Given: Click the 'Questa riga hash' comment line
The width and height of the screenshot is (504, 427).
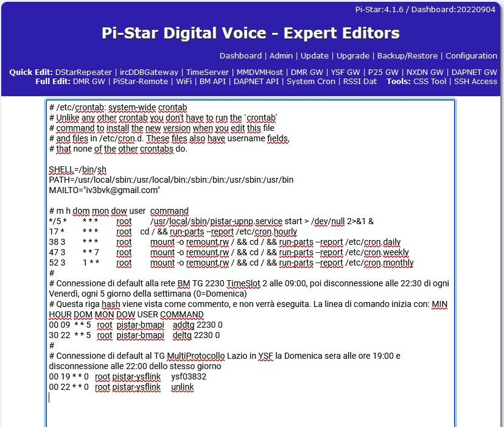Looking at the screenshot, I should pyautogui.click(x=248, y=309).
